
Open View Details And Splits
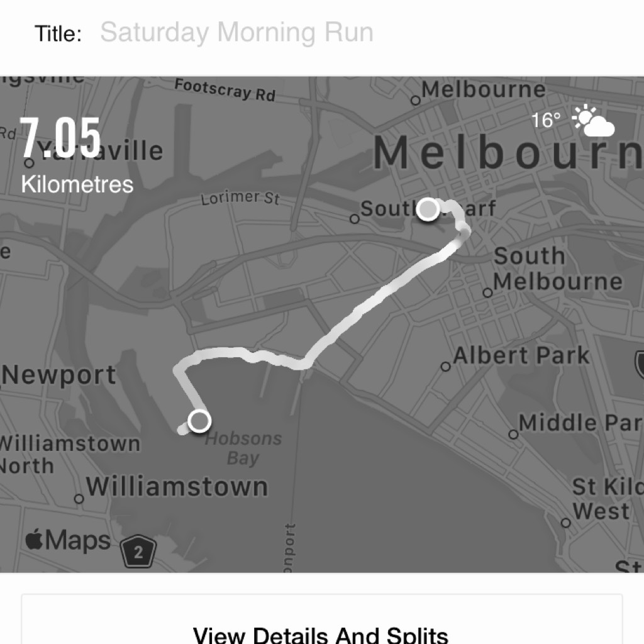(321, 634)
